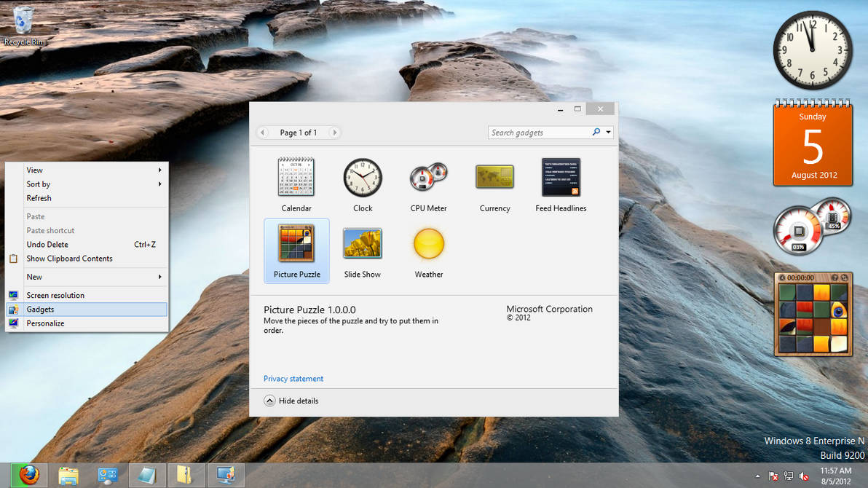Choose Undo Delete in the context menu
The width and height of the screenshot is (868, 488).
(x=87, y=244)
